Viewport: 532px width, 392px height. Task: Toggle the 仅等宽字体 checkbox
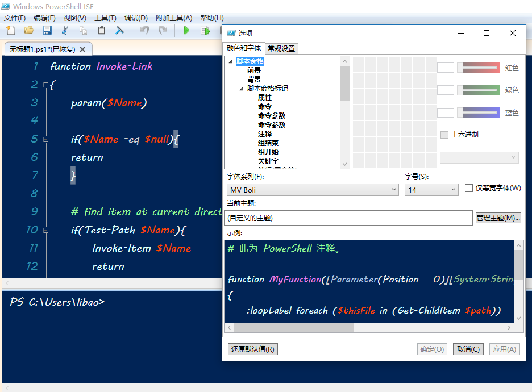[x=468, y=188]
